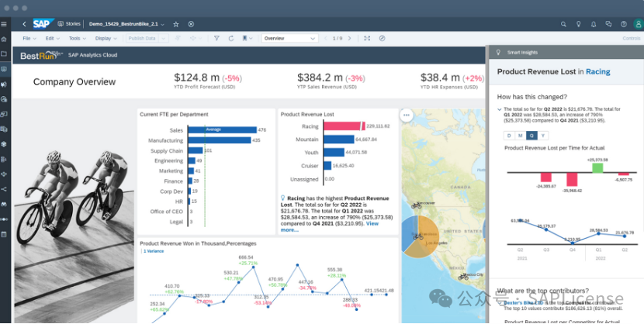
Task: Open search in the top header
Action: [563, 24]
